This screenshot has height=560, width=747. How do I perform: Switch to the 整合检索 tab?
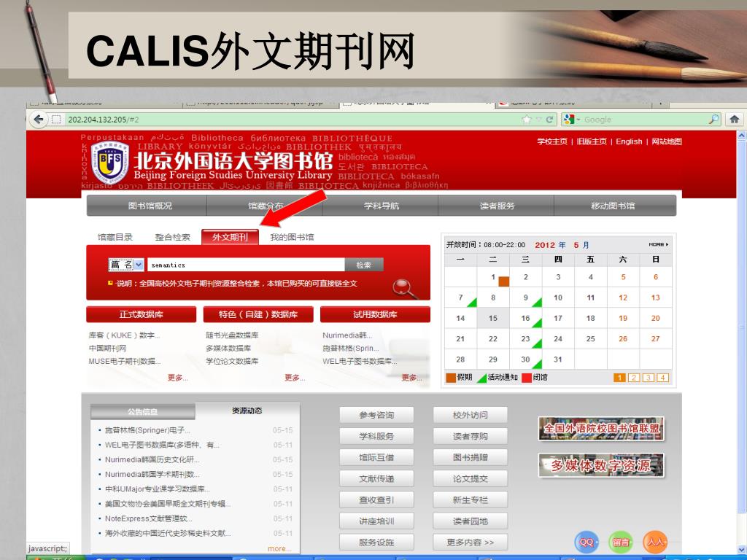pos(172,237)
